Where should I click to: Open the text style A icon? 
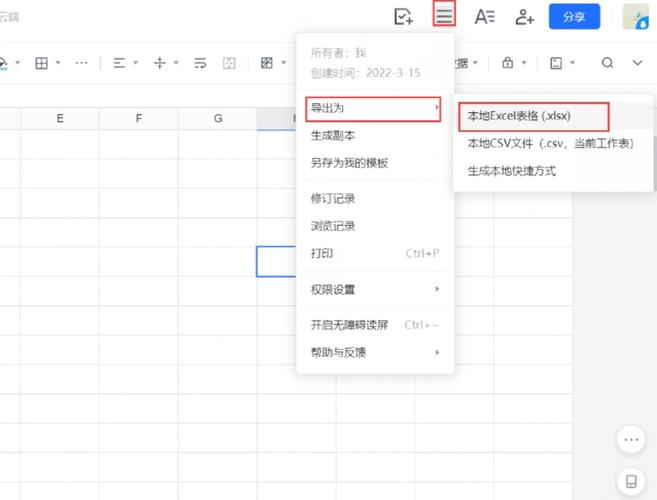pyautogui.click(x=484, y=17)
